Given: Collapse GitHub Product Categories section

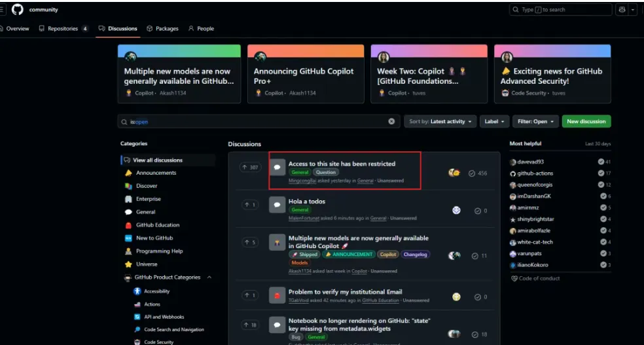Looking at the screenshot, I should click(209, 277).
